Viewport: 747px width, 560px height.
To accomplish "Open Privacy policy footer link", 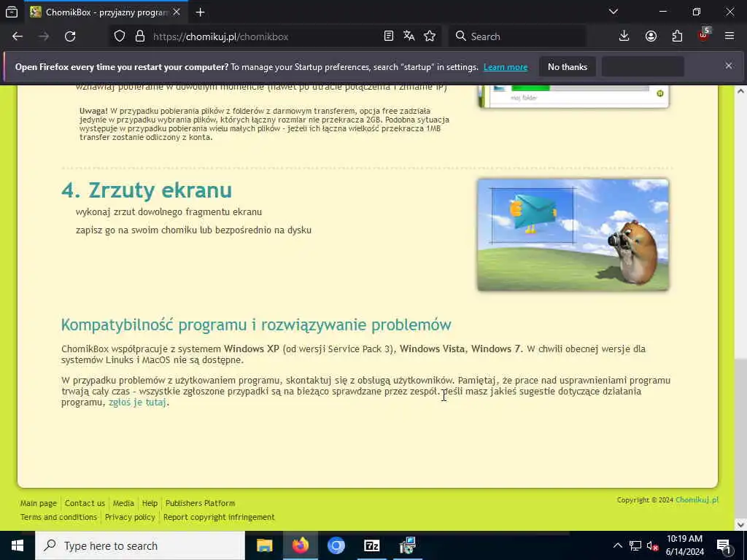I will pyautogui.click(x=130, y=517).
